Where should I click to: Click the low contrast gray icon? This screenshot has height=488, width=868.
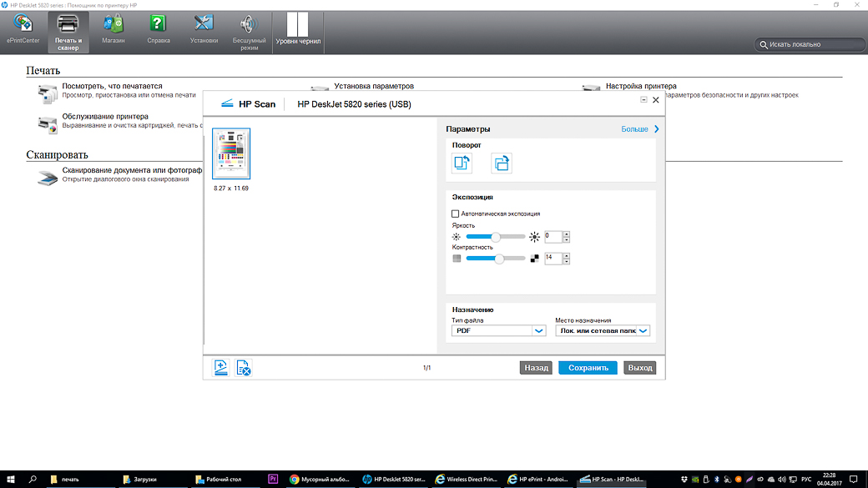[x=457, y=259]
